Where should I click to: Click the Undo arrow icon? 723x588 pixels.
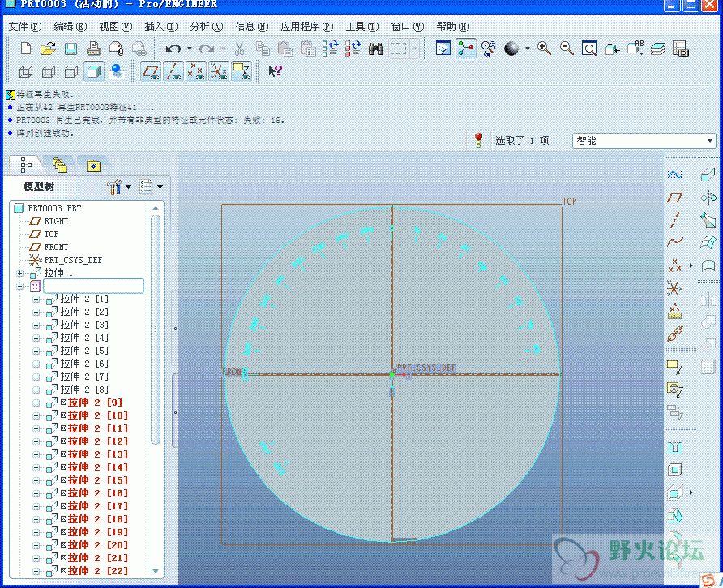(x=173, y=49)
